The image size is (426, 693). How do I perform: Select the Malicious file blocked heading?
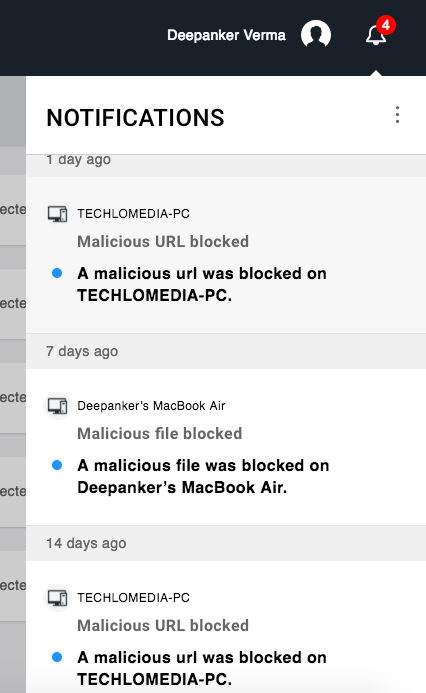tap(160, 434)
